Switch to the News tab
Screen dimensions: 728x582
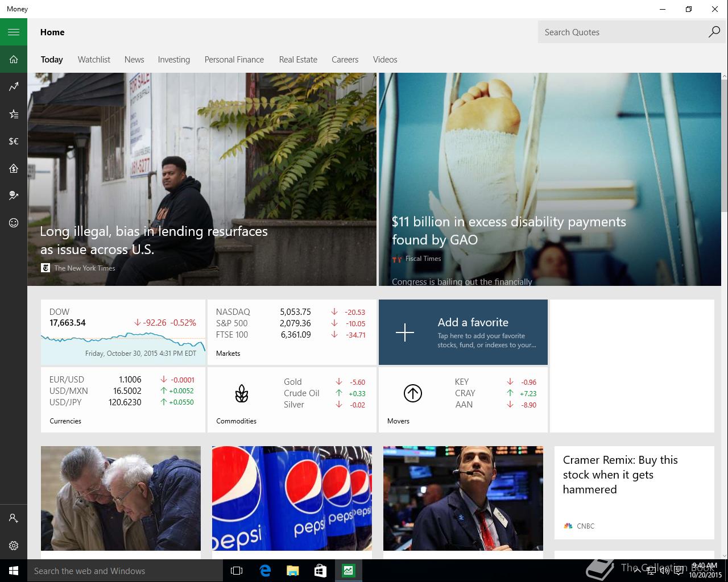coord(134,60)
